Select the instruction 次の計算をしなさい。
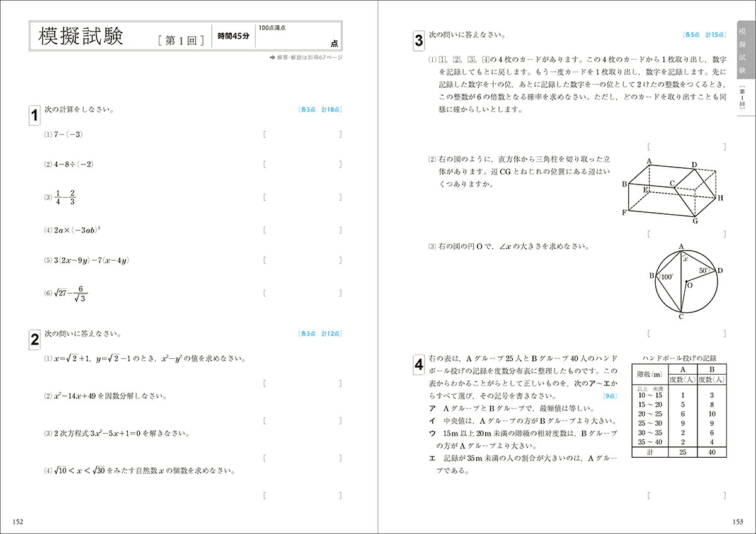 [x=79, y=109]
